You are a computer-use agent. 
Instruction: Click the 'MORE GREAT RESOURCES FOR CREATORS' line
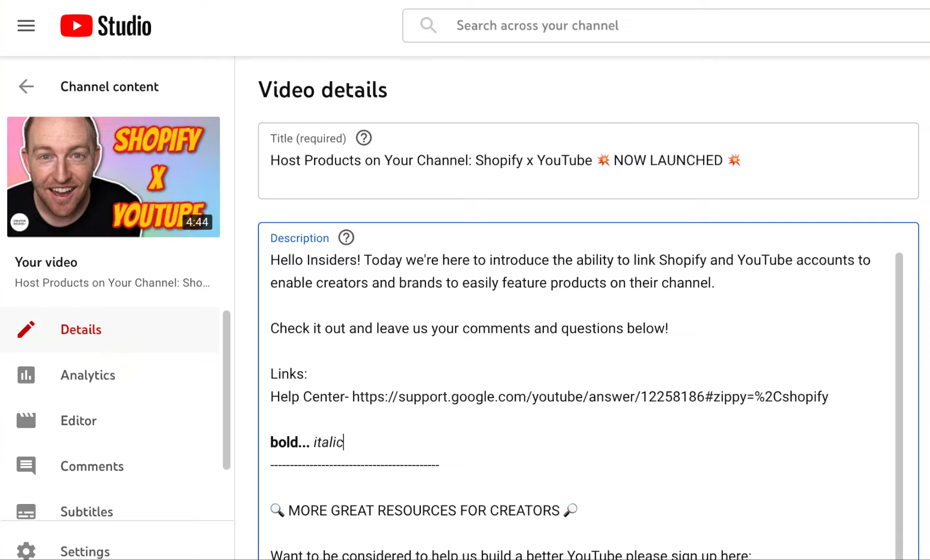coord(424,510)
